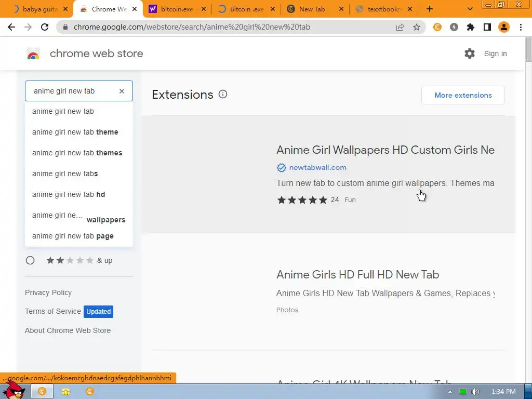
Task: Click the Photos category label
Action: [x=287, y=310]
